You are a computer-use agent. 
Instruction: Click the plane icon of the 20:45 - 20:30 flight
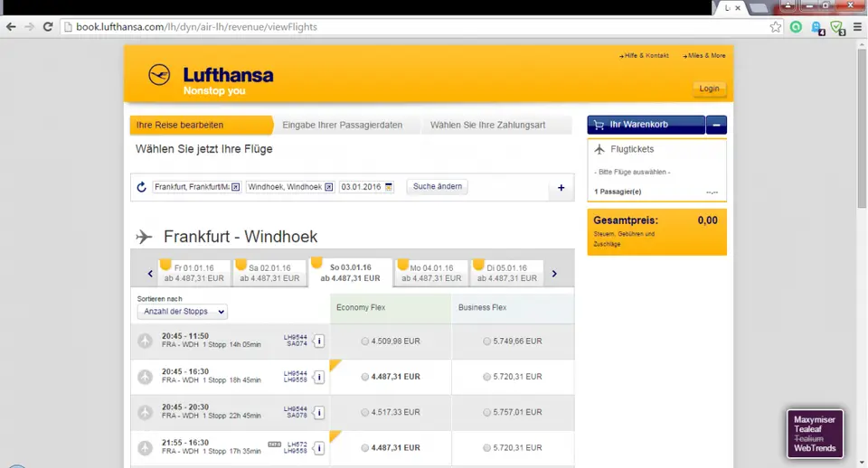pyautogui.click(x=145, y=412)
